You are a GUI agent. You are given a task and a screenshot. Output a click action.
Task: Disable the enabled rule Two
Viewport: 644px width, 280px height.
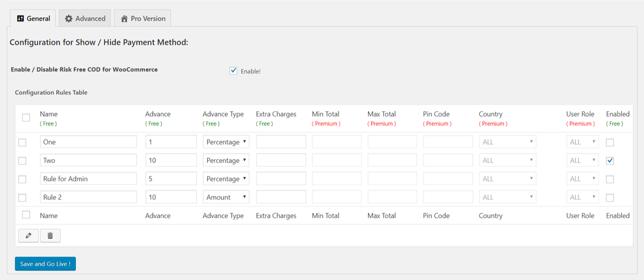pos(610,161)
